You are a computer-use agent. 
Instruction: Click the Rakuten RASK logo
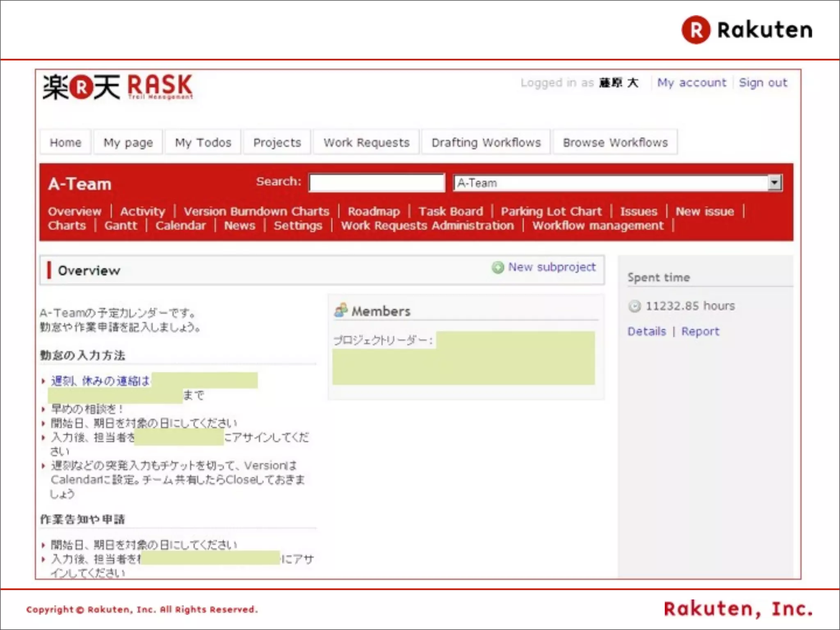pyautogui.click(x=118, y=87)
